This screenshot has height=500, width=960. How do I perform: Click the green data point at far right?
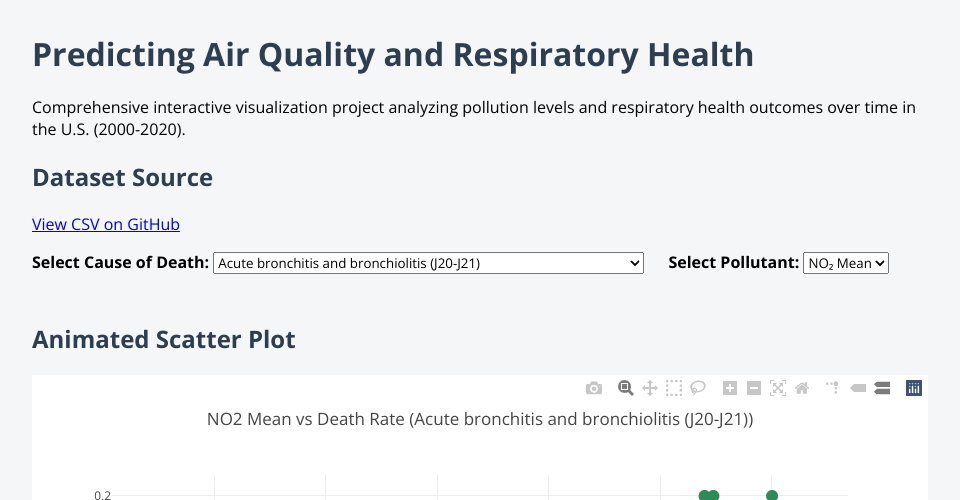772,495
